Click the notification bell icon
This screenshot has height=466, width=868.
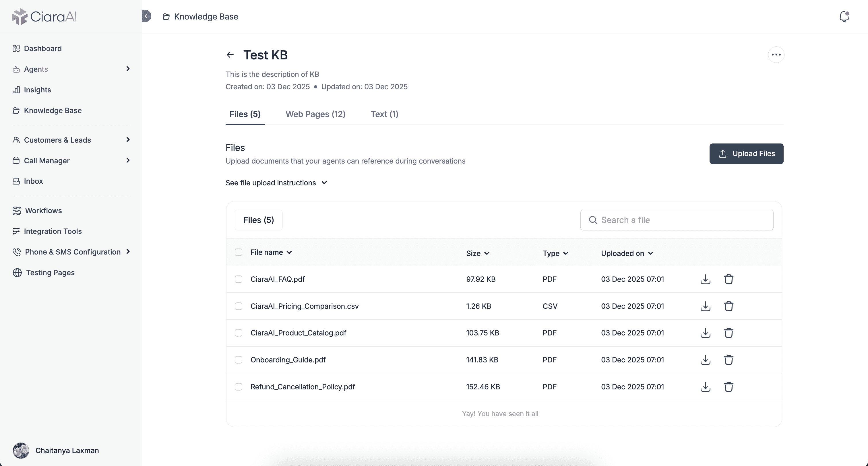tap(844, 17)
